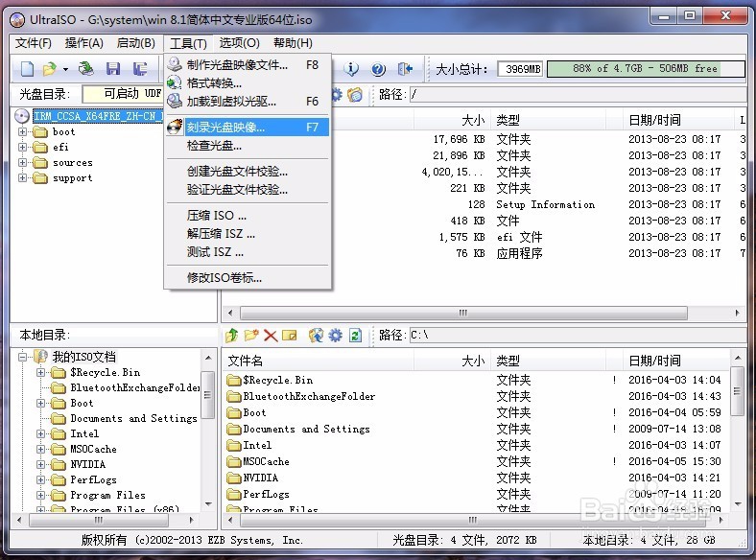The height and width of the screenshot is (560, 756).
Task: Select 检查光盘... menu item
Action: [x=248, y=146]
